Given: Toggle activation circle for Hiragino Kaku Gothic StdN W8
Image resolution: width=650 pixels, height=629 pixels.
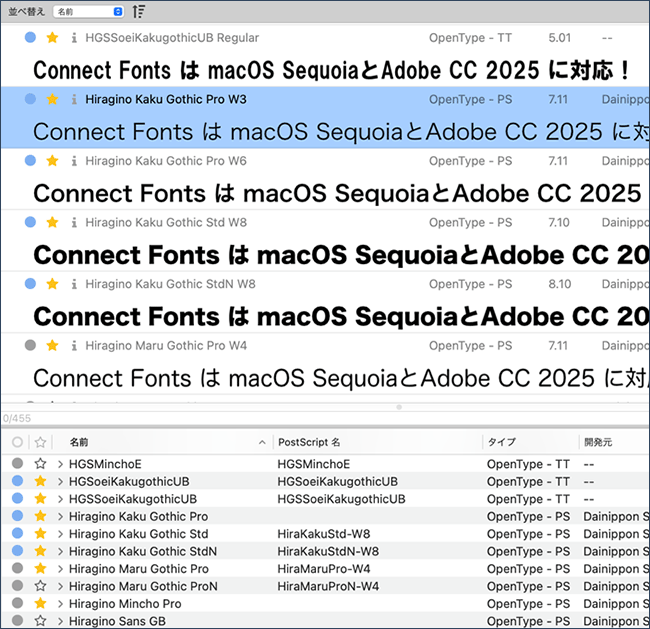Looking at the screenshot, I should [30, 284].
